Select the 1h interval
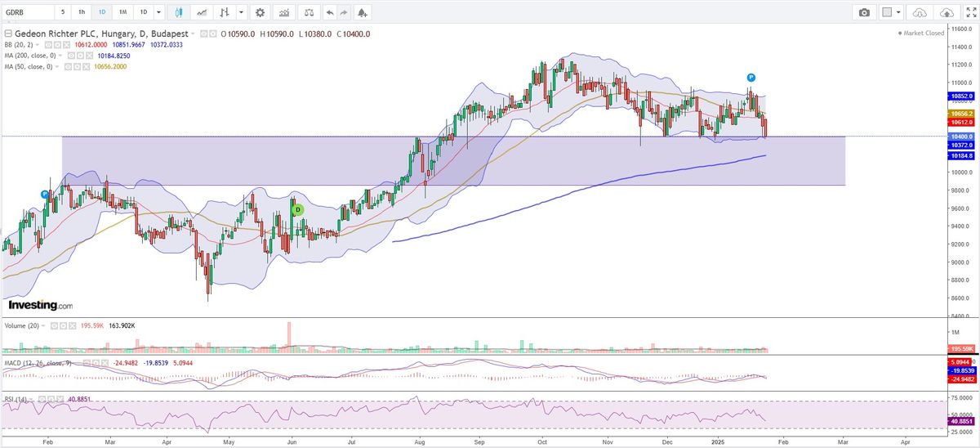This screenshot has height=448, width=980. [81, 12]
